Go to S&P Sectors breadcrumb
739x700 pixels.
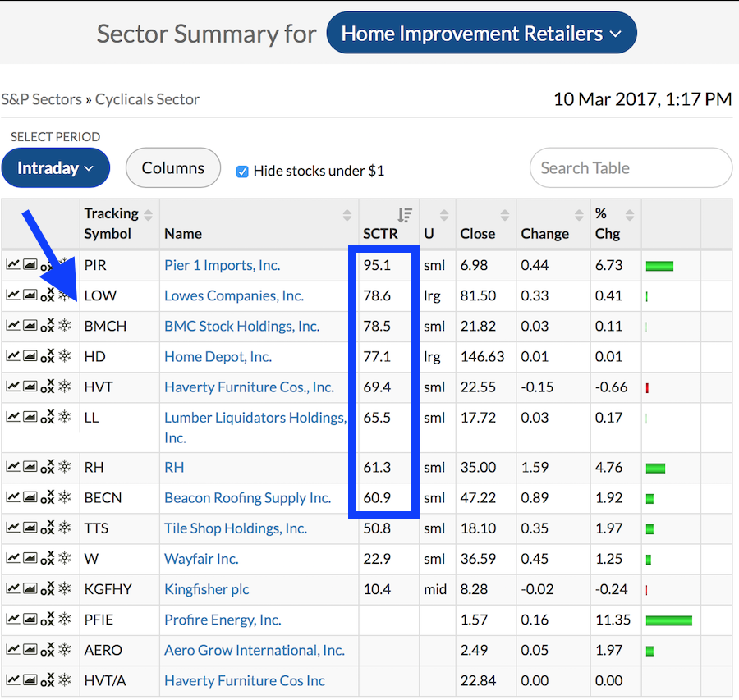pos(41,99)
